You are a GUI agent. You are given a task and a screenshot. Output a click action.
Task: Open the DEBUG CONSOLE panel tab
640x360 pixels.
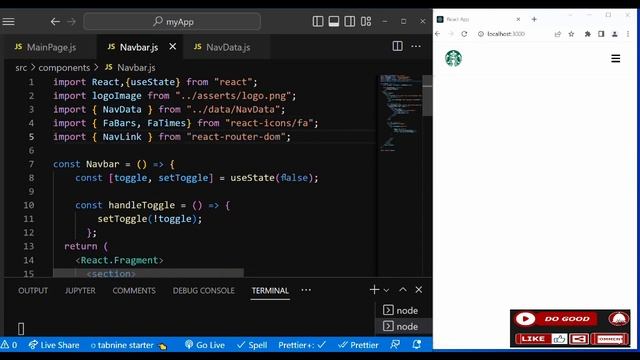click(203, 291)
